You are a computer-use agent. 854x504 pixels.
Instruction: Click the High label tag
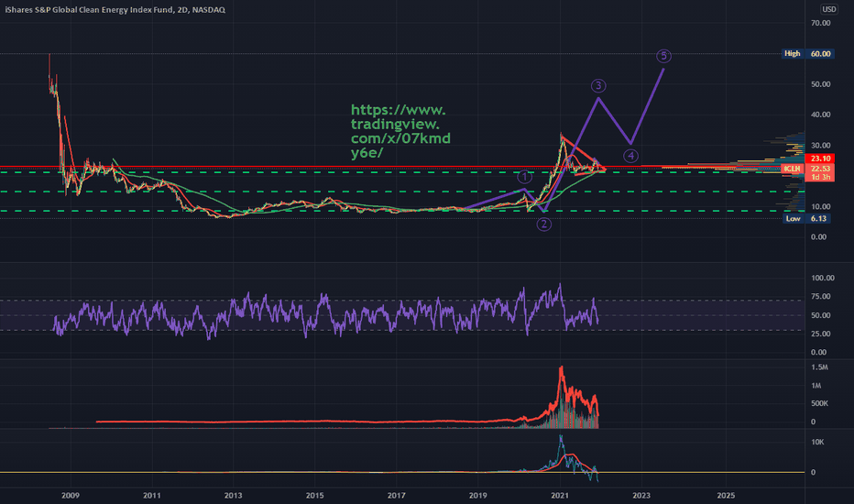coord(793,53)
